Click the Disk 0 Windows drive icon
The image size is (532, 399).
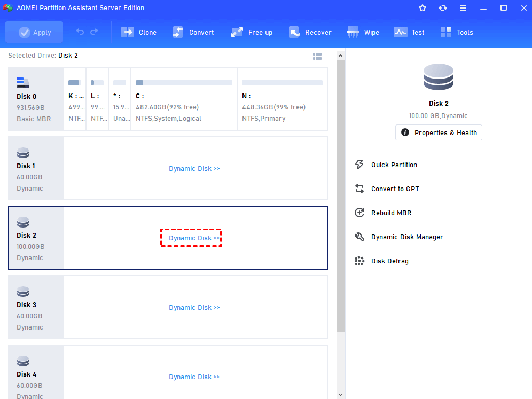[23, 82]
